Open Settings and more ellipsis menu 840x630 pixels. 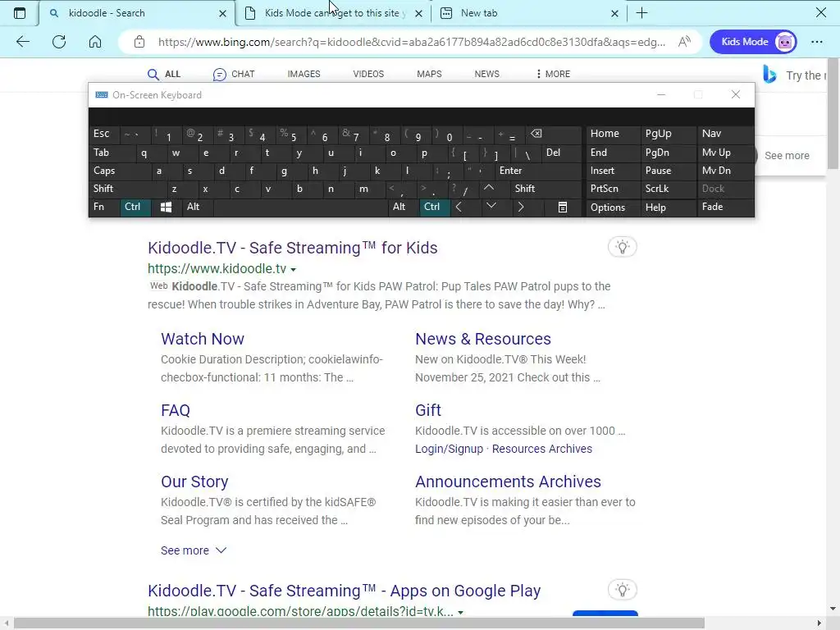(x=816, y=42)
